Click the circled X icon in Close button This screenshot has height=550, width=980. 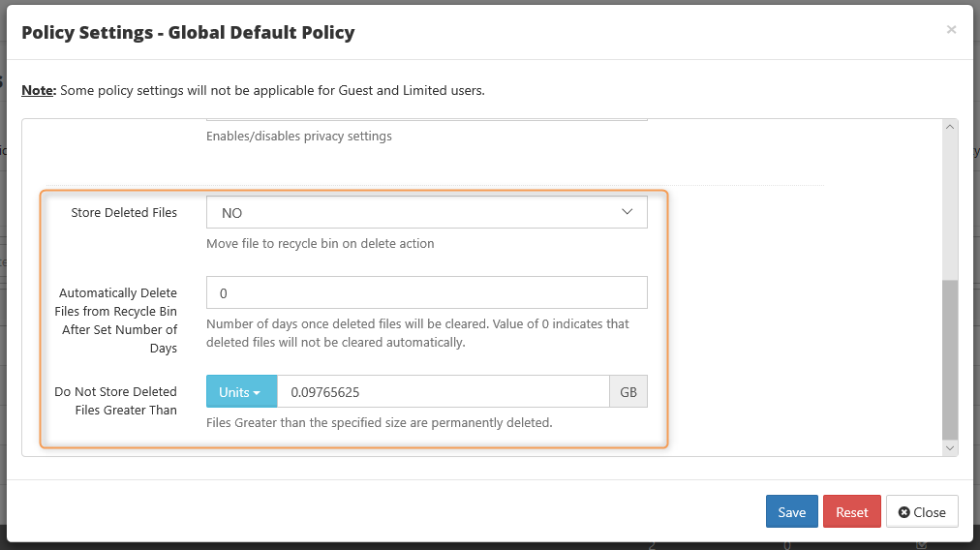coord(903,512)
